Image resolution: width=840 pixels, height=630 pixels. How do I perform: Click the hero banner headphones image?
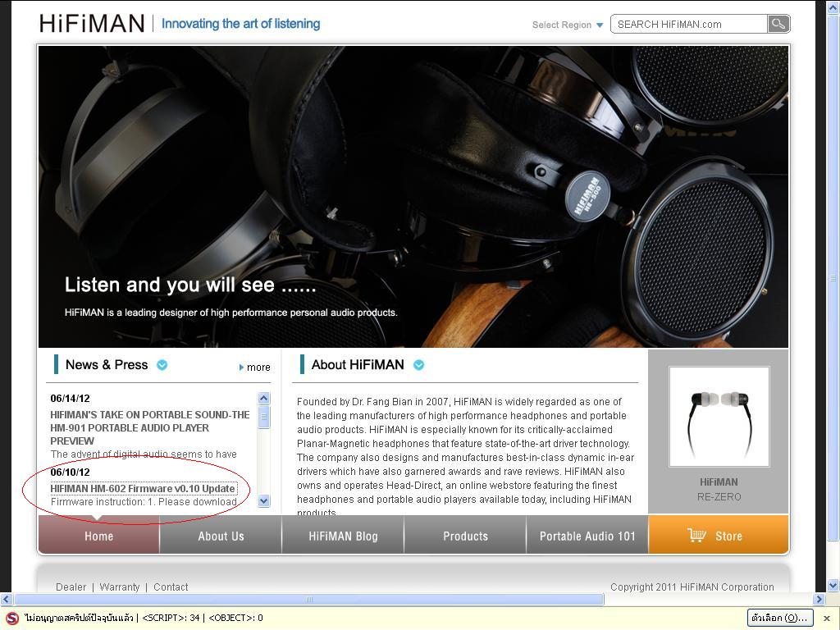pos(413,197)
